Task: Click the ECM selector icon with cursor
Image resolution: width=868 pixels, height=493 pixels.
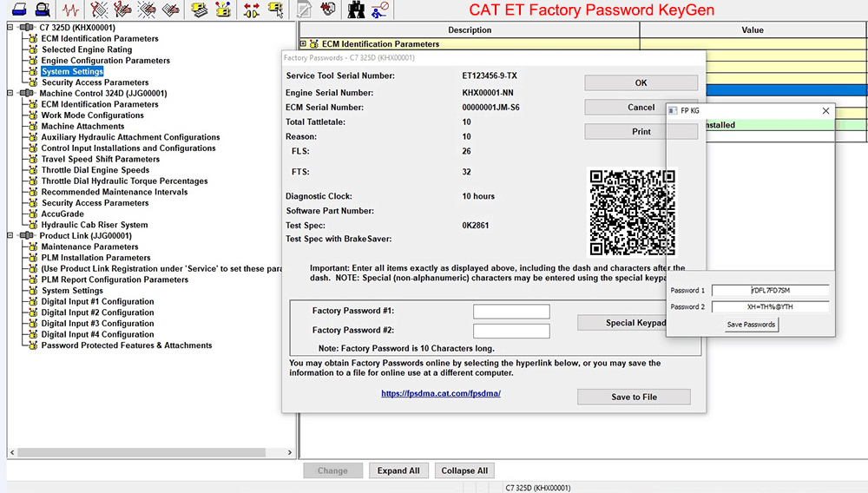Action: coord(275,9)
